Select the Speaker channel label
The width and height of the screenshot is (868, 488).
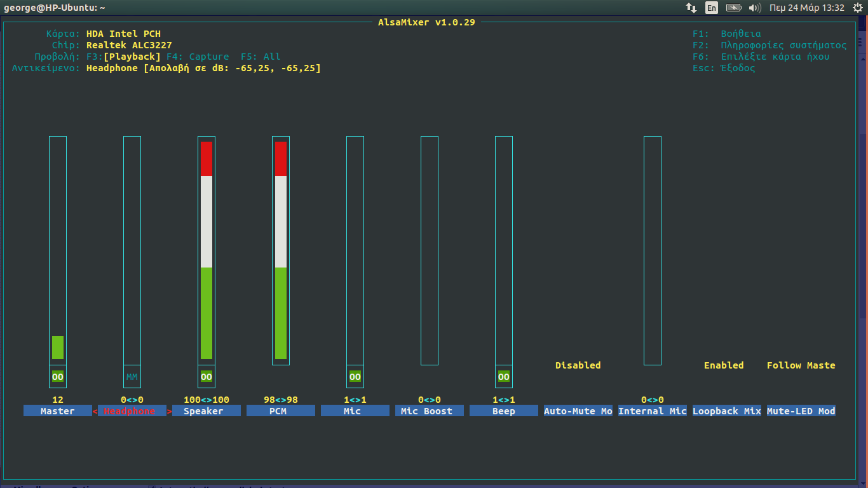coord(207,411)
